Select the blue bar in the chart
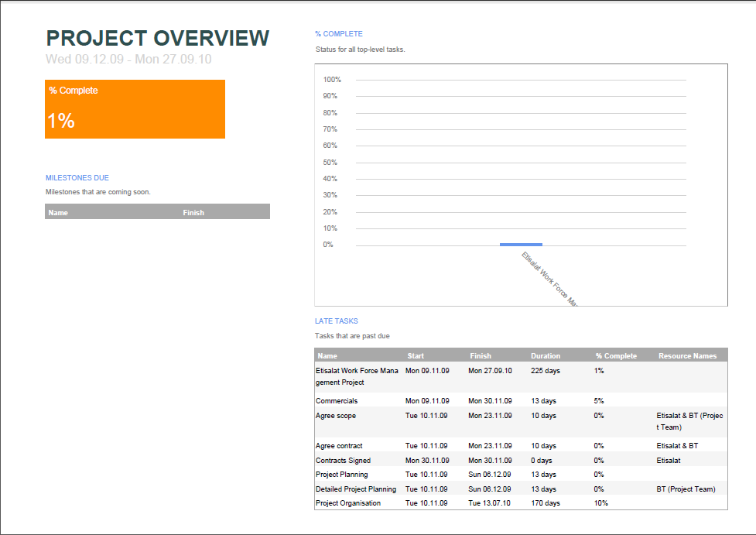This screenshot has width=756, height=535. pos(521,244)
